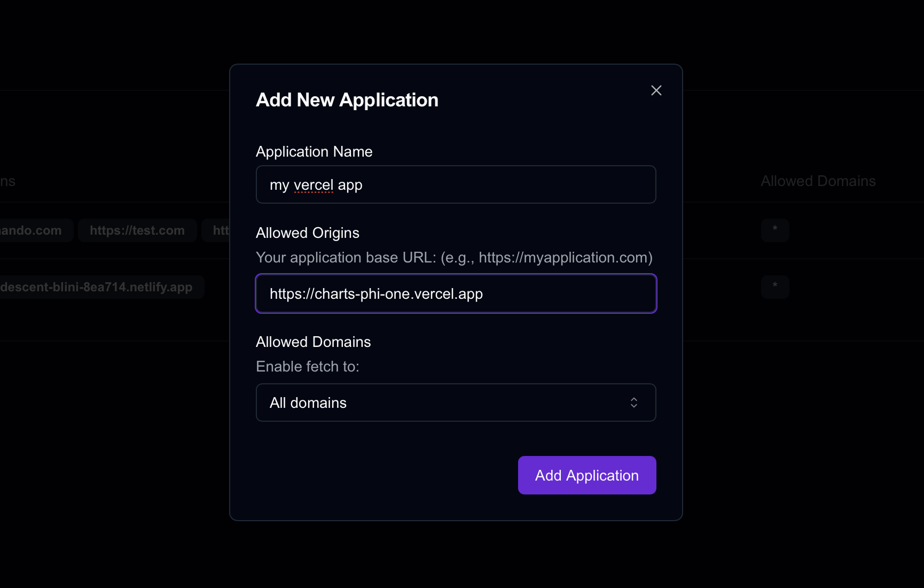The height and width of the screenshot is (588, 924).
Task: Click the Allowed Origins label
Action: point(308,233)
